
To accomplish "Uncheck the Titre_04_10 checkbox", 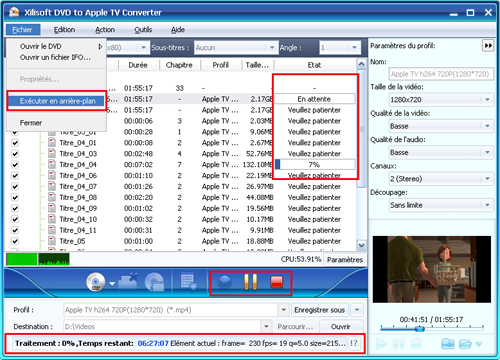I will pos(15,220).
